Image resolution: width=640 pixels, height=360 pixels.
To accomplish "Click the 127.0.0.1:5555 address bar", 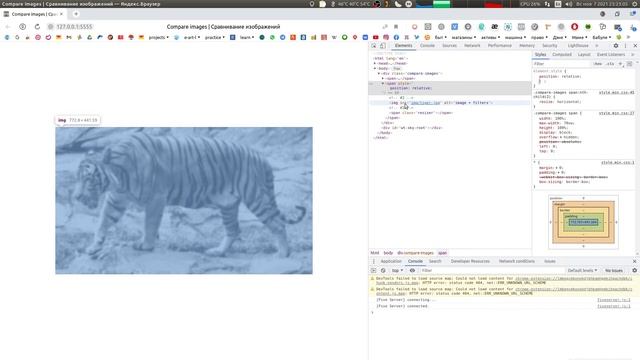I will 74,27.
